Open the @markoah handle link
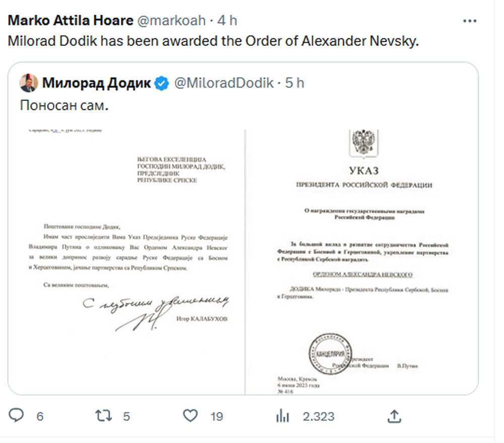The image size is (504, 443). [x=172, y=21]
